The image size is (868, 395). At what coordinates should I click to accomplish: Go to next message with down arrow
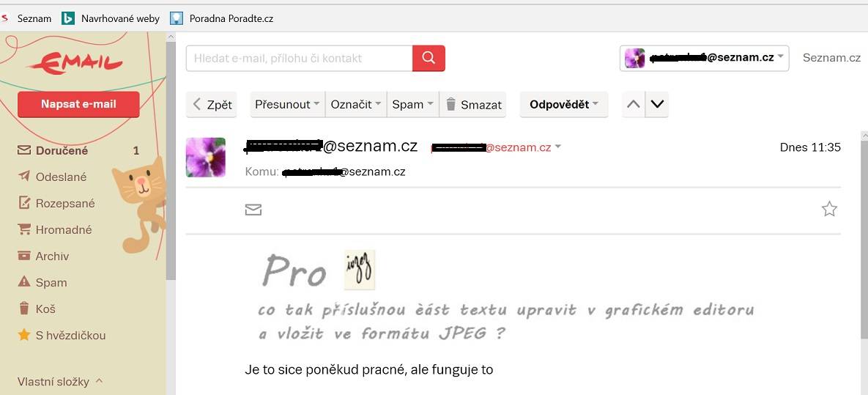(x=657, y=104)
